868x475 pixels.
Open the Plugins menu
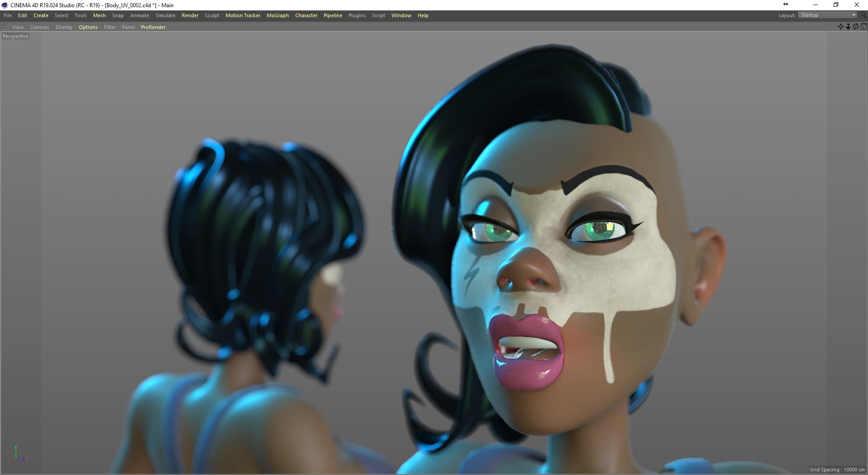357,15
